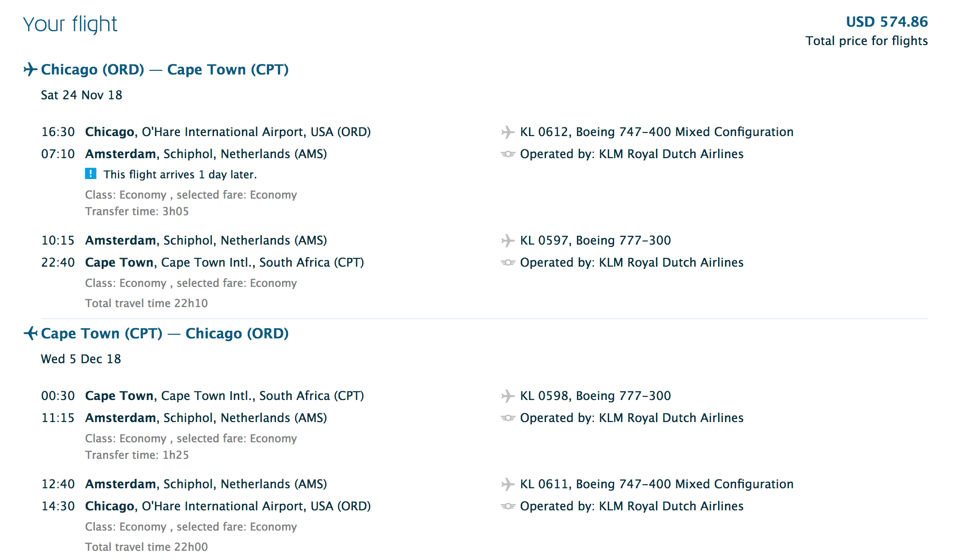This screenshot has width=956, height=560.
Task: Click the outbound plane icon beside Chicago (ORD) heading
Action: click(x=30, y=69)
